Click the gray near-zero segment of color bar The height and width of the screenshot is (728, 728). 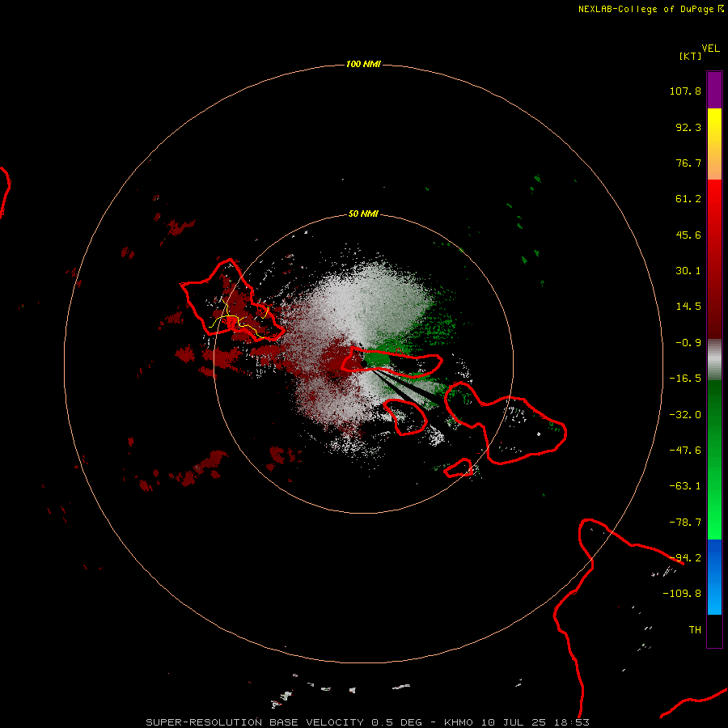[714, 359]
